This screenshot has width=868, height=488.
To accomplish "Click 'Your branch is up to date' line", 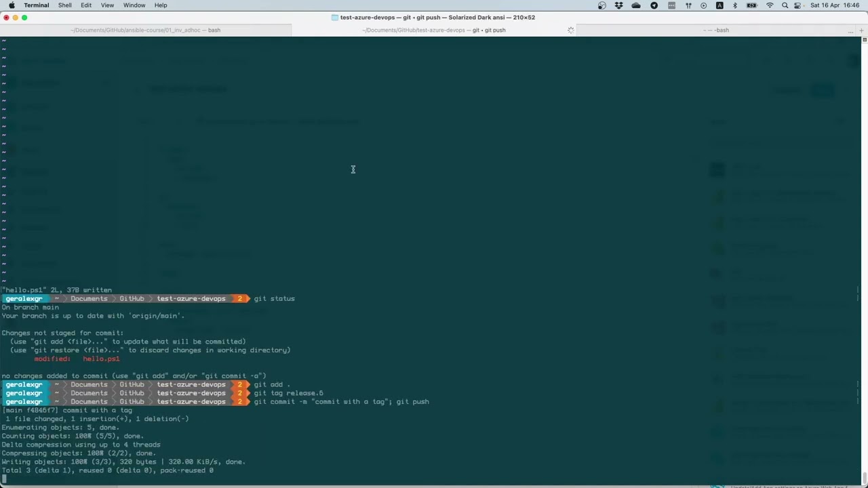I will [x=93, y=316].
